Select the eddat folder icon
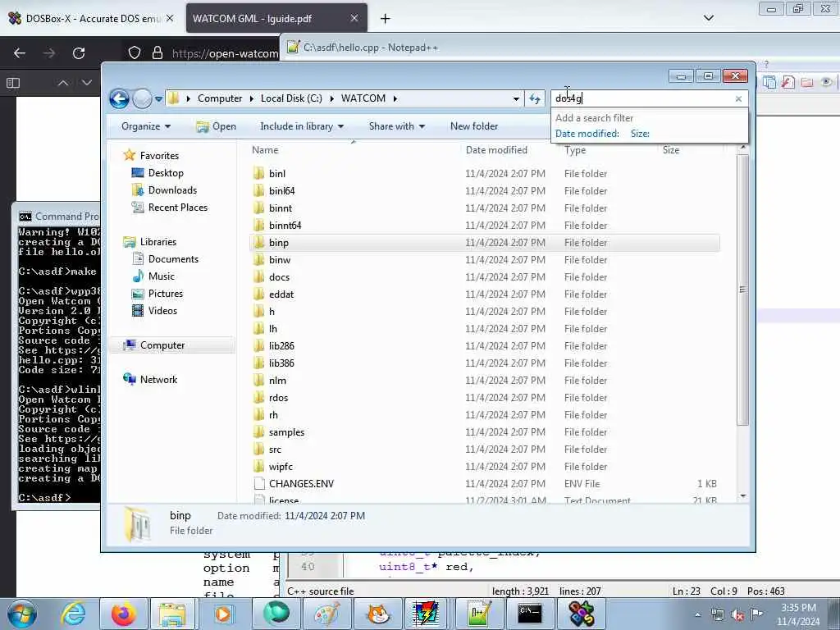840x630 pixels. [258, 294]
